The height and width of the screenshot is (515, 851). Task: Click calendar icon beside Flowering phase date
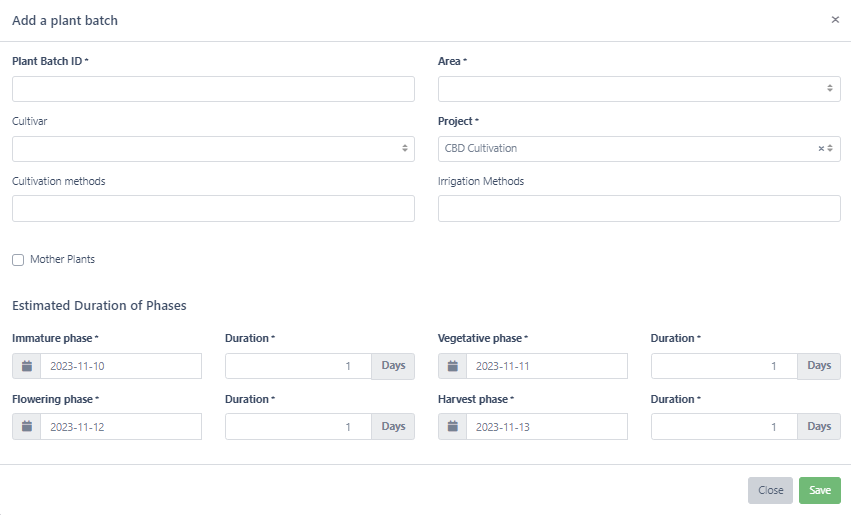click(27, 427)
